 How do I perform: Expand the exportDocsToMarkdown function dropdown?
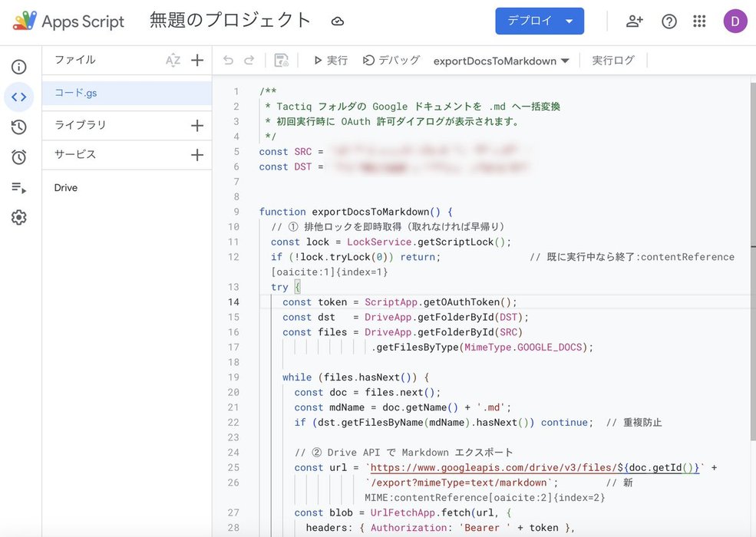501,61
